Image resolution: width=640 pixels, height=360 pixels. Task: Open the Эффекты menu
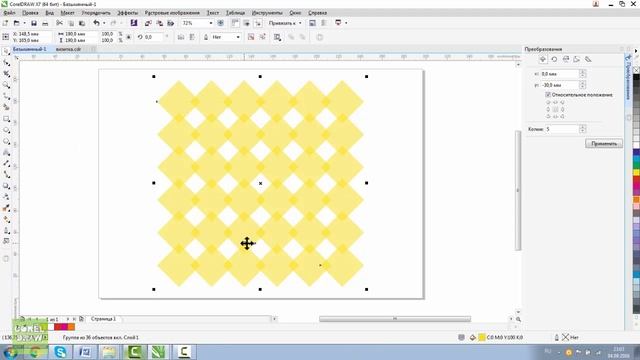click(127, 13)
